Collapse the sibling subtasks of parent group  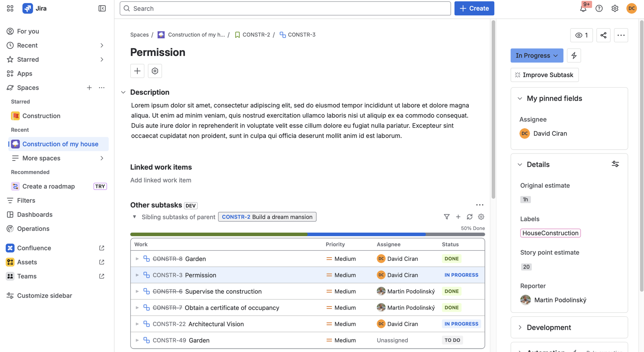click(x=135, y=217)
